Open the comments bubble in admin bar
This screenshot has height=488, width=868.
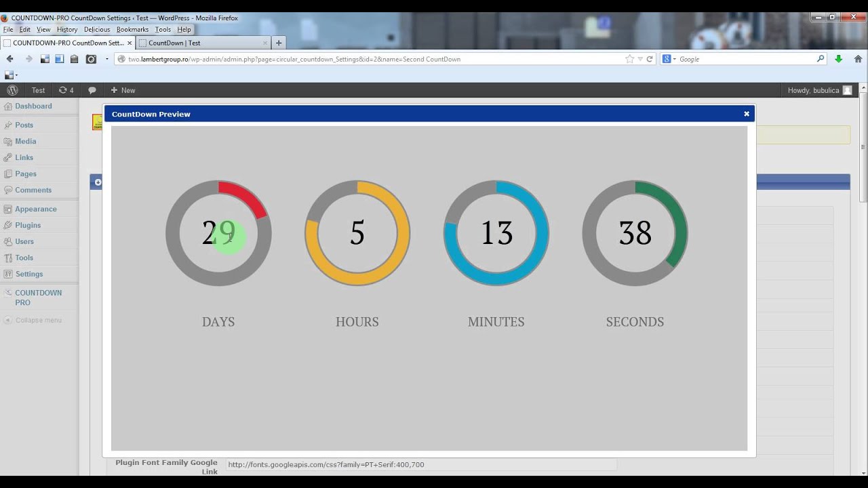92,90
